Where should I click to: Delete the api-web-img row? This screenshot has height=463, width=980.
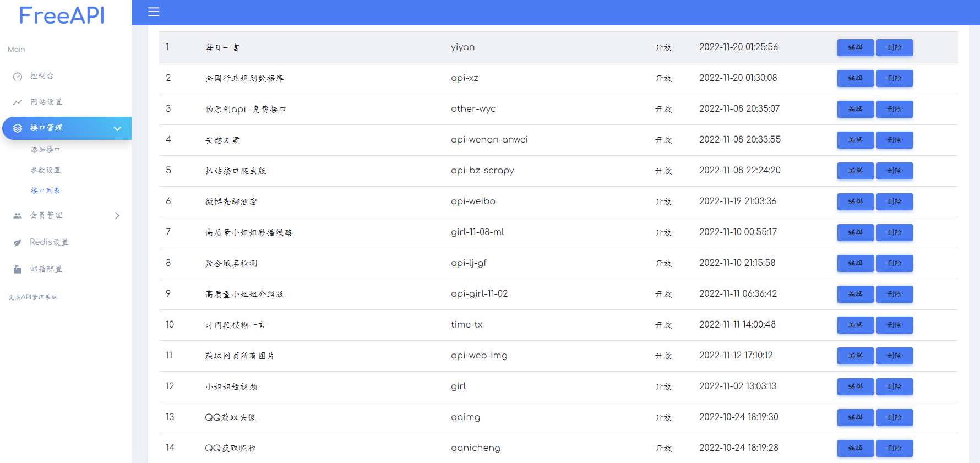pyautogui.click(x=894, y=356)
